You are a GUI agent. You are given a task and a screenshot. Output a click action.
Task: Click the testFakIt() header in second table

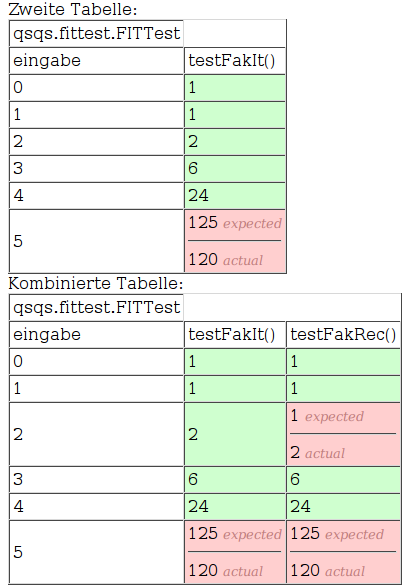[x=235, y=61]
